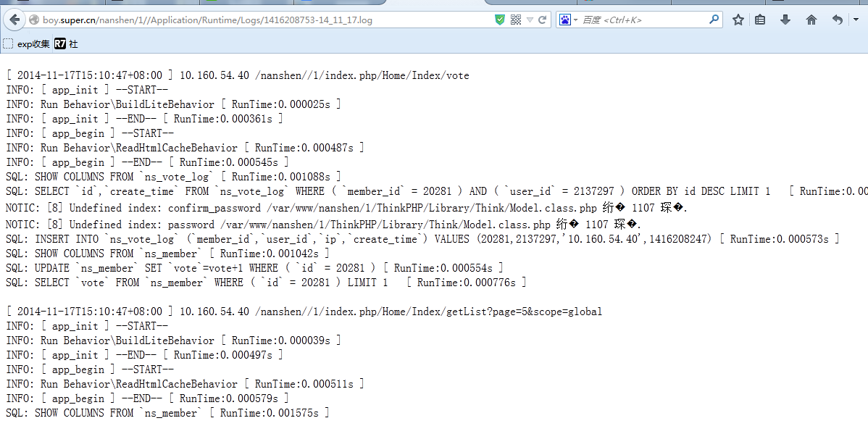868x426 pixels.
Task: Click the green shield security icon
Action: [500, 20]
